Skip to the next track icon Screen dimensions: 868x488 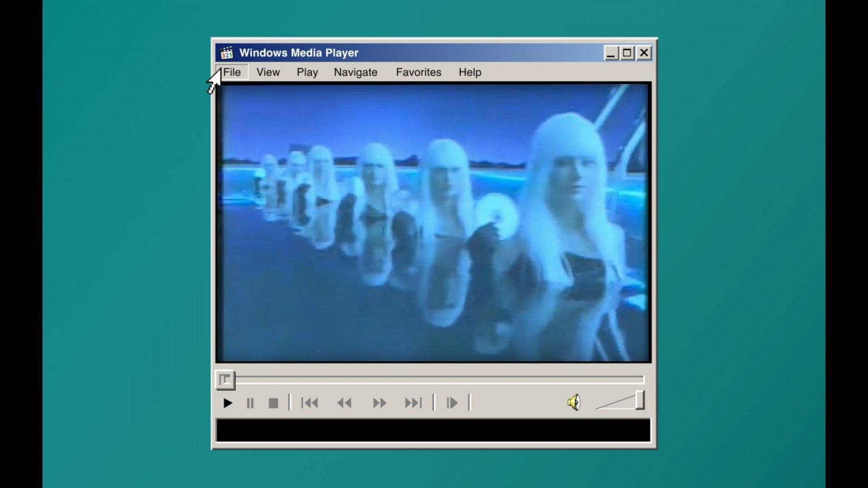[413, 403]
